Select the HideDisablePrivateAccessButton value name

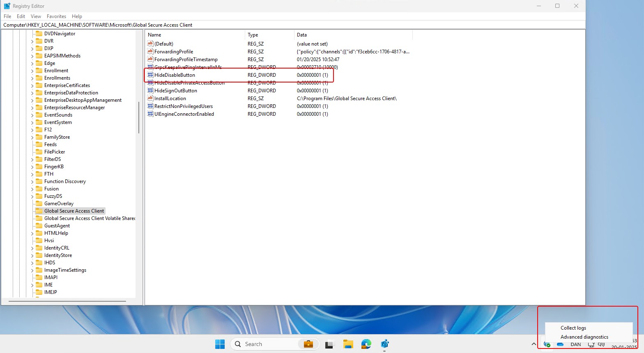189,83
